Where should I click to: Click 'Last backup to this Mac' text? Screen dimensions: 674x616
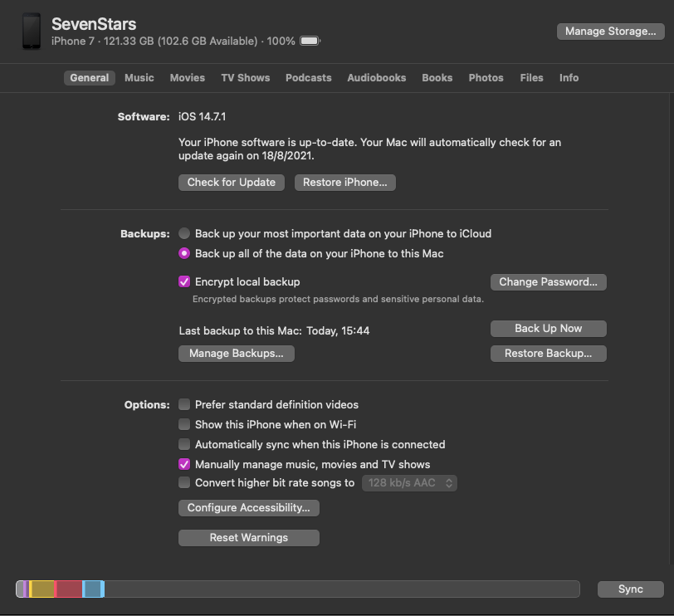coord(274,330)
